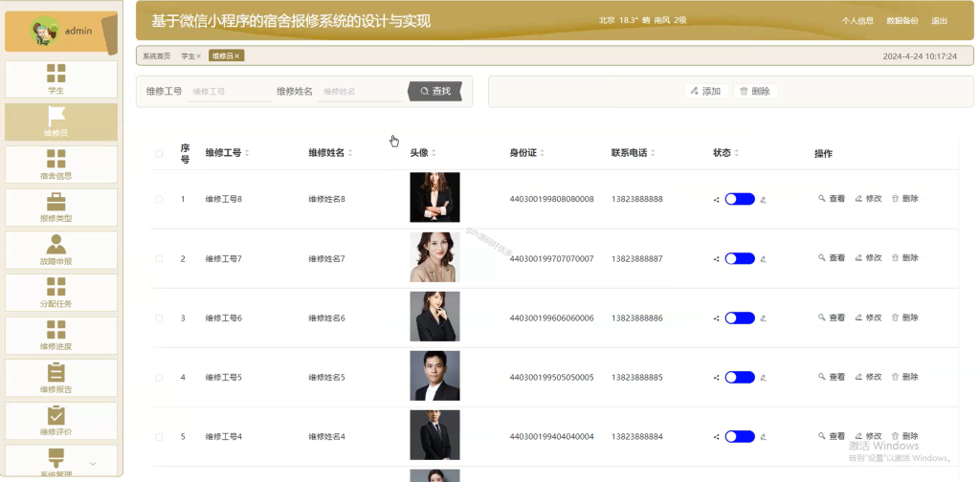Sort by 维修姓名 column arrows
The image size is (980, 482).
[x=350, y=153]
